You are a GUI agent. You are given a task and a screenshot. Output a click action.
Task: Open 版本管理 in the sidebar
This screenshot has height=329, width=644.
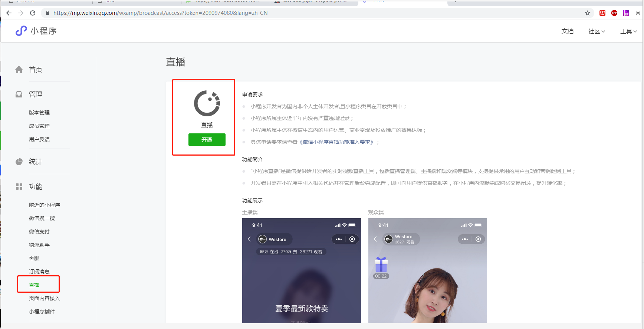(x=39, y=113)
